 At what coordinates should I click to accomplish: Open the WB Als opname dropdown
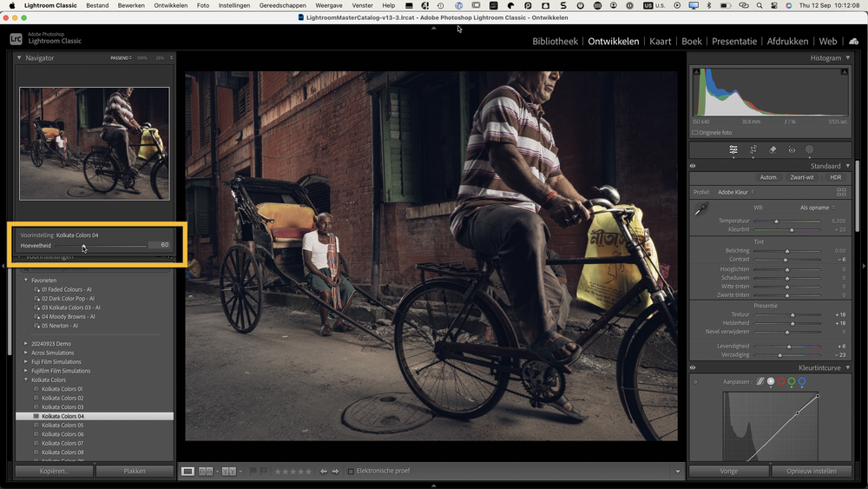pyautogui.click(x=817, y=208)
